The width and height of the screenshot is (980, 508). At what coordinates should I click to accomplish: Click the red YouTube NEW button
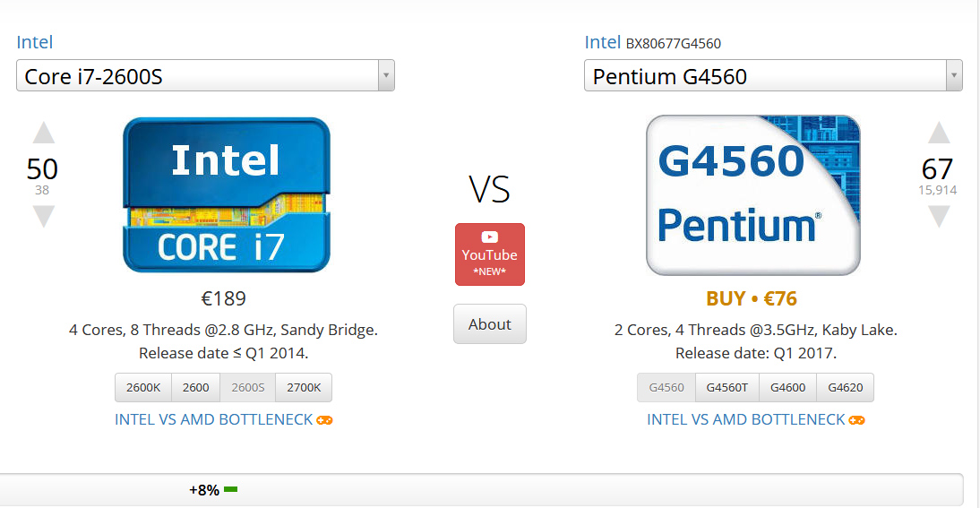[x=490, y=254]
